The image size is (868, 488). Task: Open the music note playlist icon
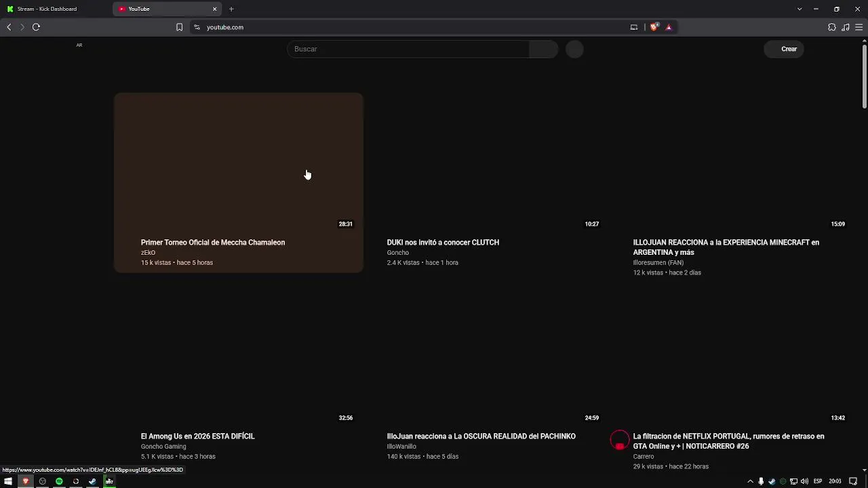point(846,27)
